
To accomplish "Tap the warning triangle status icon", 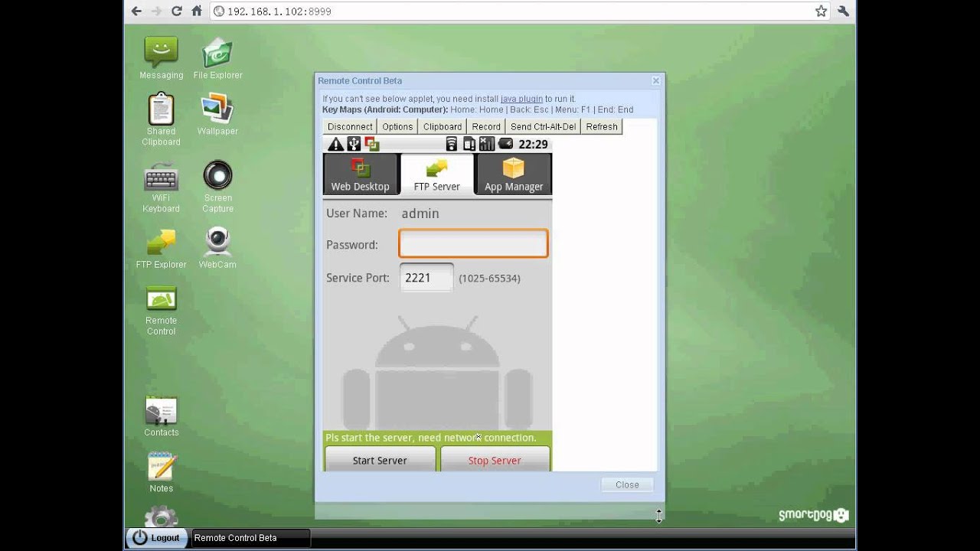I will [335, 144].
